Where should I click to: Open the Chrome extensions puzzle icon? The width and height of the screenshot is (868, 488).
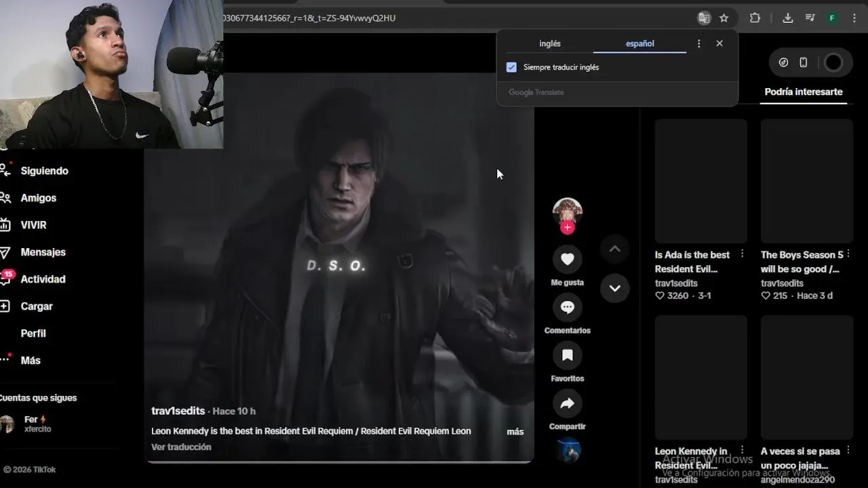tap(755, 18)
